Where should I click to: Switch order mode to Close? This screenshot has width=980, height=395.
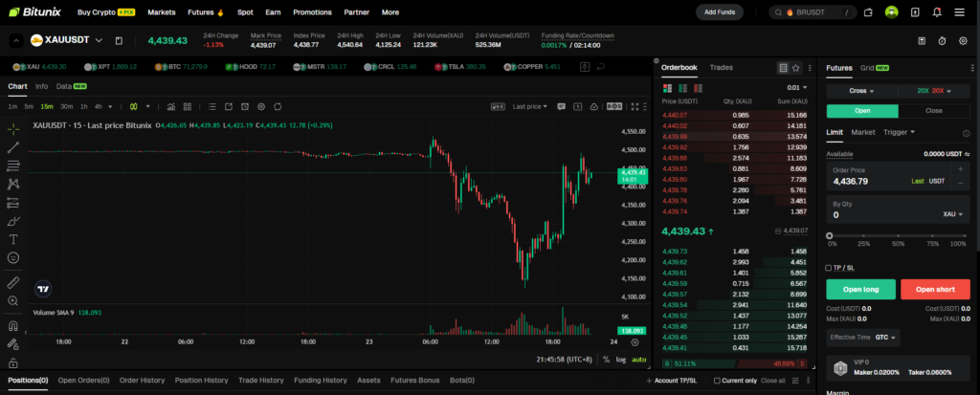934,111
